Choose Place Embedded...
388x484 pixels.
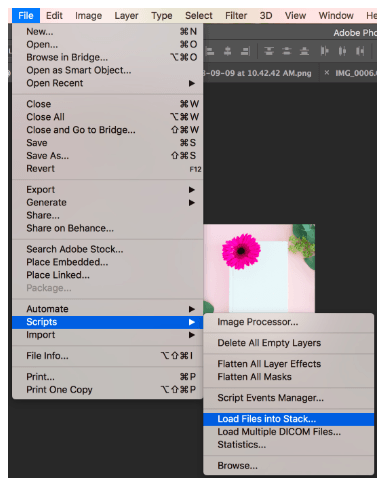(108, 262)
